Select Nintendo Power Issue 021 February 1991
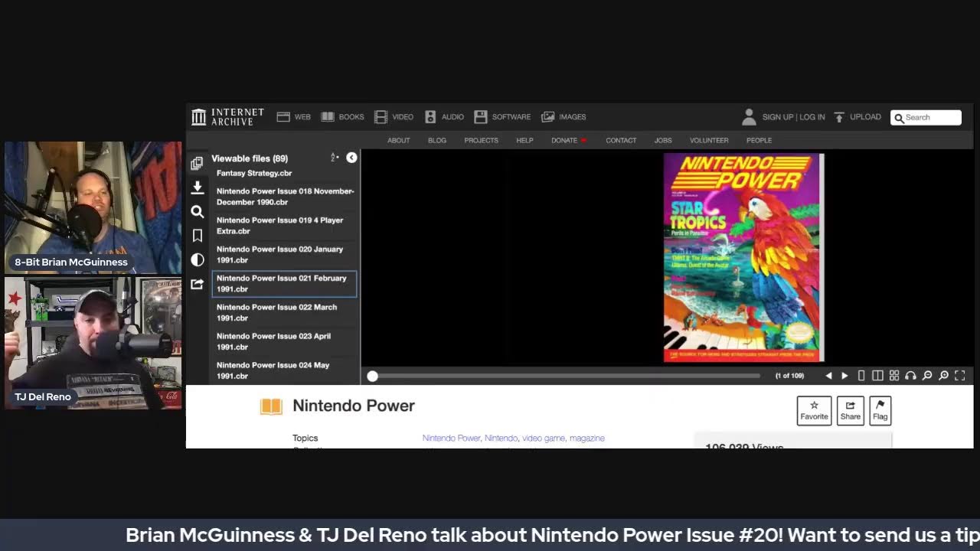The height and width of the screenshot is (551, 980). 284,284
